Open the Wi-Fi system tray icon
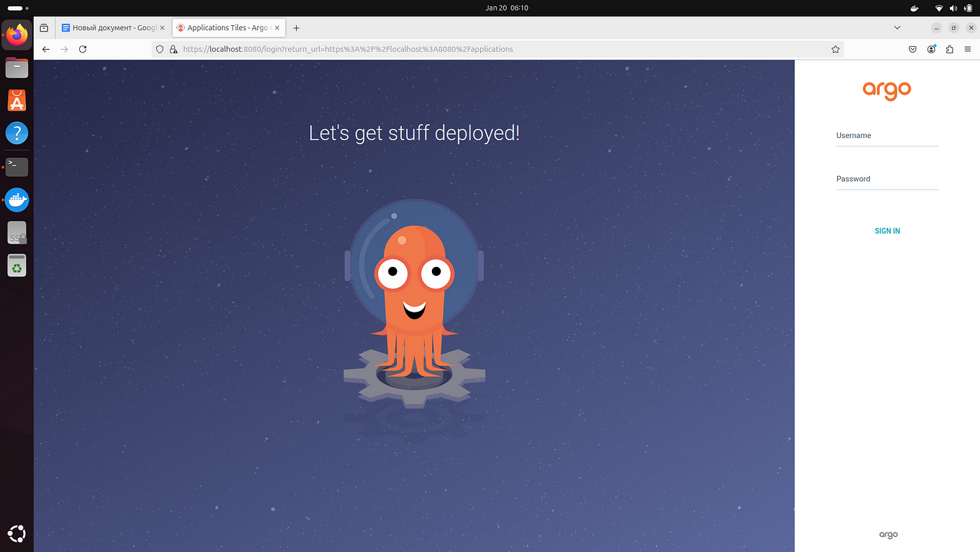 [x=939, y=8]
